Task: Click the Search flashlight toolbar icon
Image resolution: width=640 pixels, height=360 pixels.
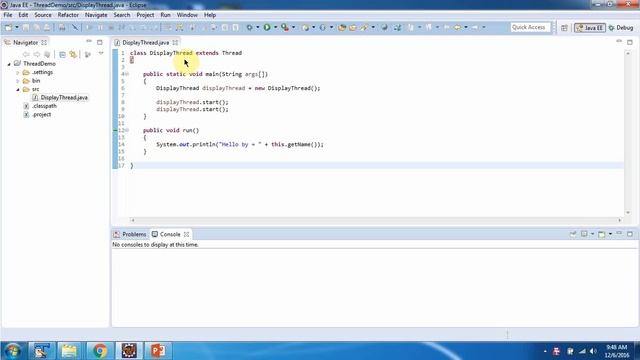Action: [364, 27]
